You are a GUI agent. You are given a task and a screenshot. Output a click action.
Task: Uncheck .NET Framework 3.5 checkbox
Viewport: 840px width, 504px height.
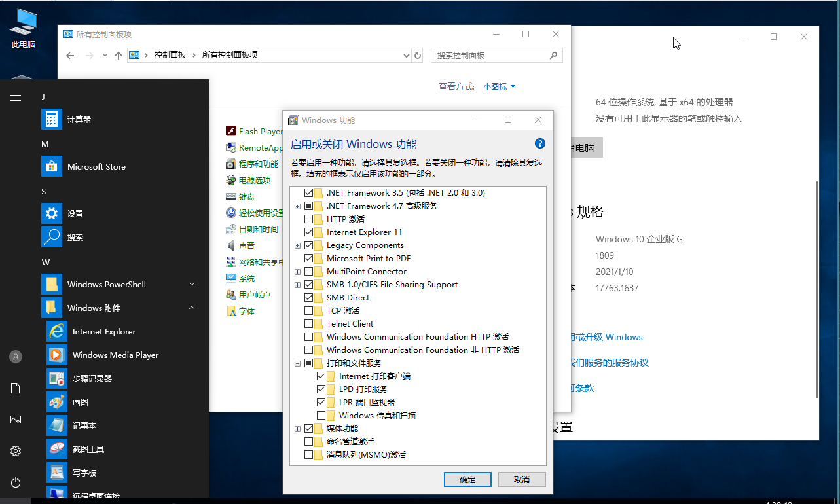click(x=309, y=193)
